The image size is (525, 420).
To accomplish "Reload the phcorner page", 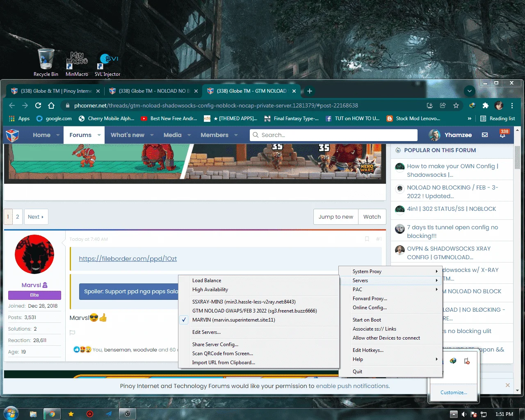I will click(x=38, y=105).
